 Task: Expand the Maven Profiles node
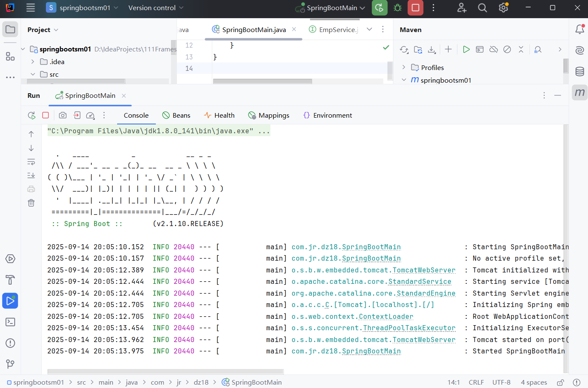tap(404, 67)
